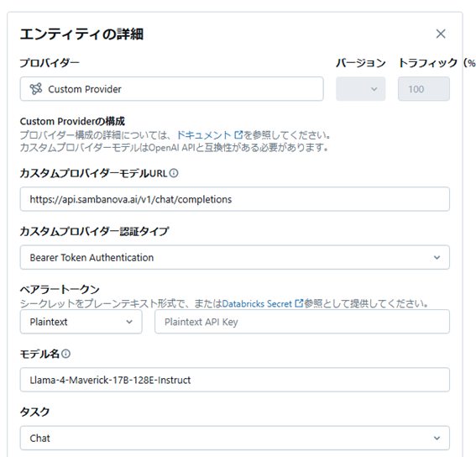Click the トラフィック percentage field showing 100

click(x=424, y=89)
